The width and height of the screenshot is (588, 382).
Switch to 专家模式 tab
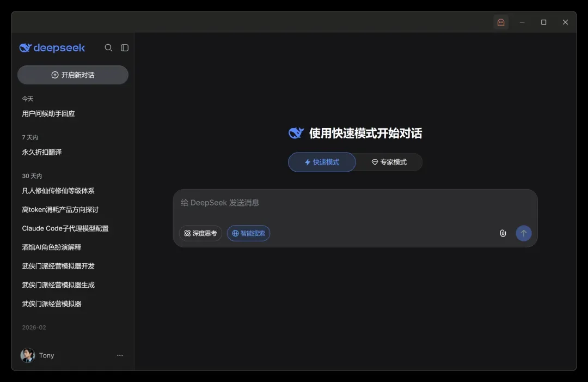click(x=389, y=162)
